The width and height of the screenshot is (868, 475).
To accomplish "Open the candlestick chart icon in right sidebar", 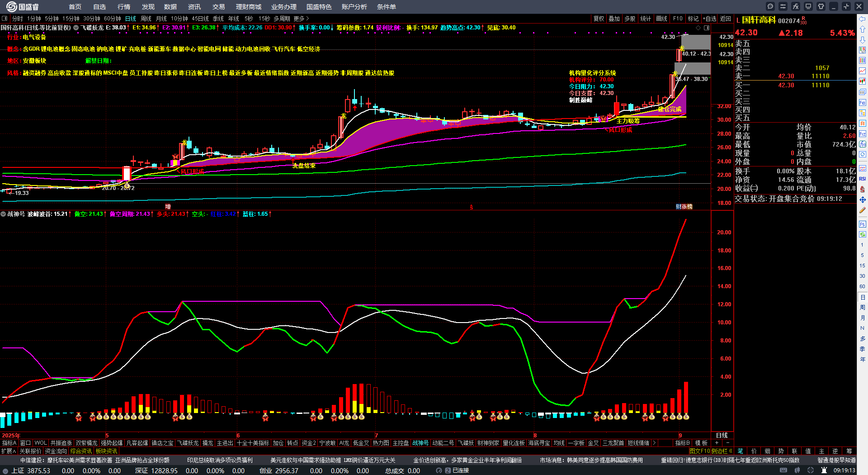I will coord(863,81).
